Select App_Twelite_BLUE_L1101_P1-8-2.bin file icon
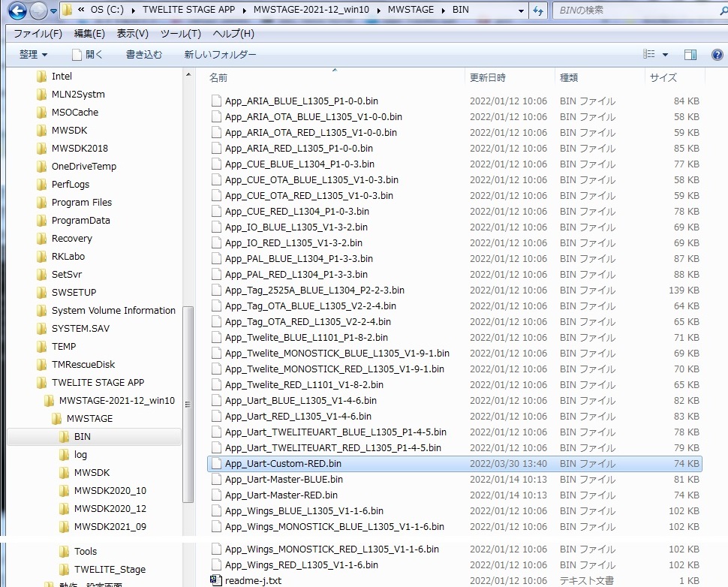 (x=216, y=338)
